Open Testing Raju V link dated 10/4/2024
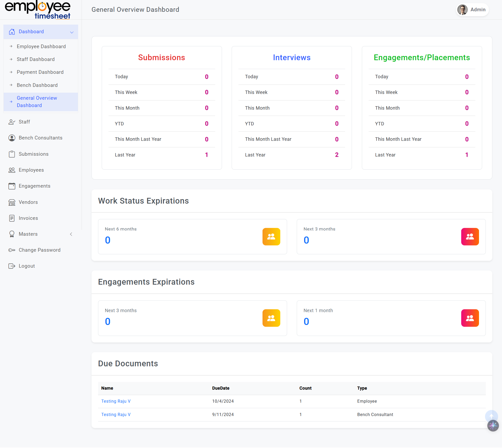This screenshot has width=502, height=448. click(116, 401)
